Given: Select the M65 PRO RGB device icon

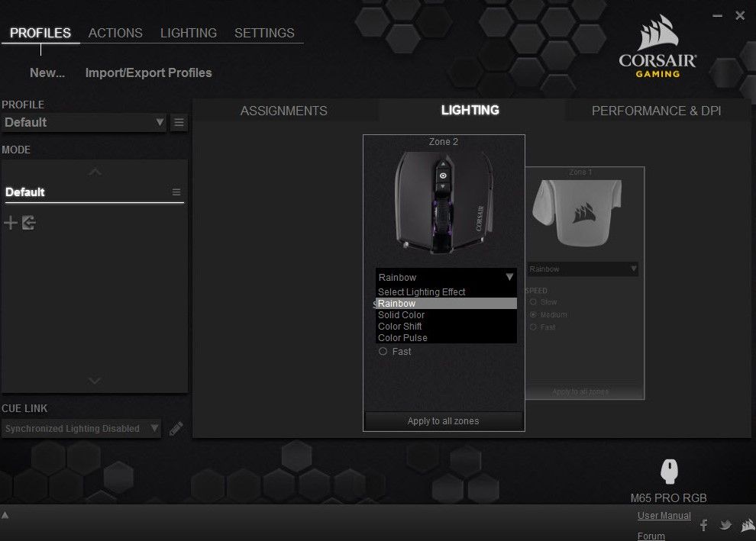Looking at the screenshot, I should click(x=669, y=472).
